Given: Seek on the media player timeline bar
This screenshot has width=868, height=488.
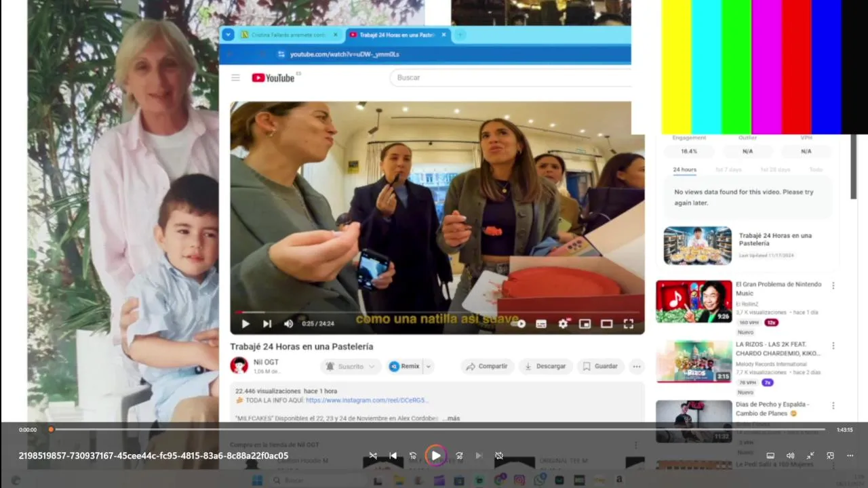Looking at the screenshot, I should click(x=437, y=429).
